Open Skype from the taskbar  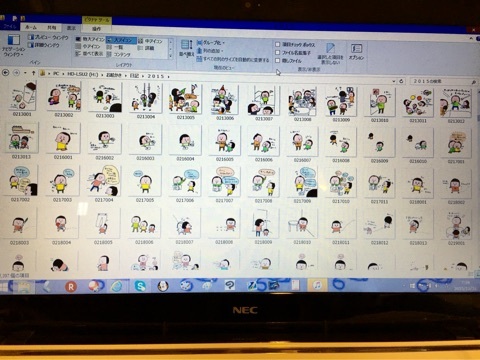click(x=140, y=286)
